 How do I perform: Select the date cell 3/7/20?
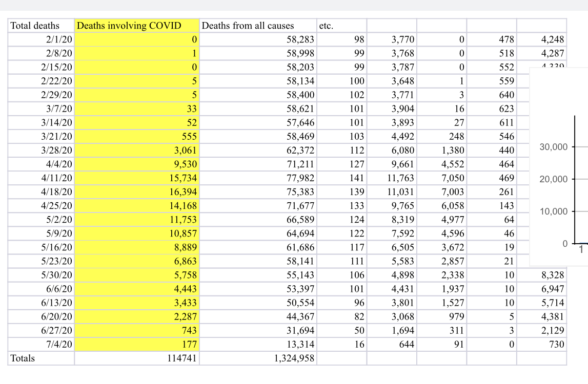tap(41, 109)
